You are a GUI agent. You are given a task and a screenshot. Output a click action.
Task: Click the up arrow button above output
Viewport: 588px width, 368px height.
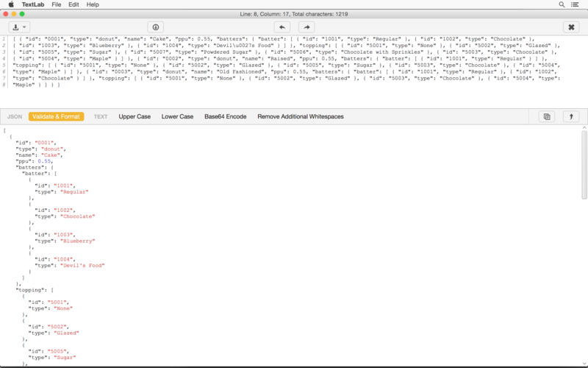point(570,116)
